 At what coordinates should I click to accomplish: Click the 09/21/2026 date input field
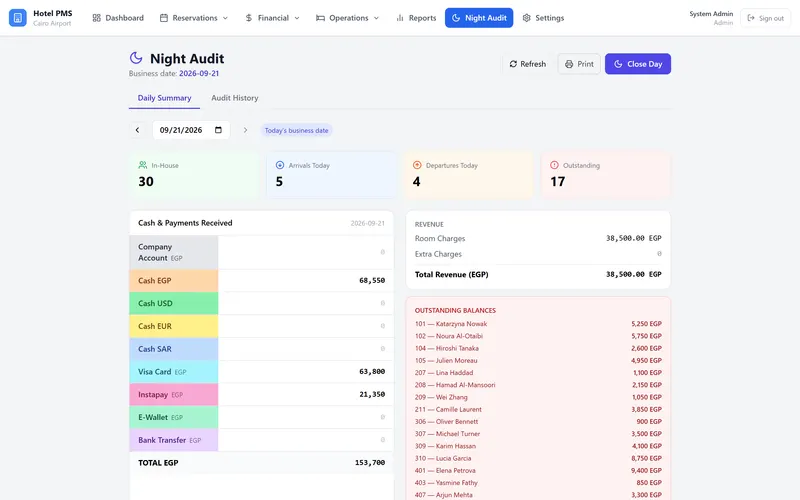(191, 130)
